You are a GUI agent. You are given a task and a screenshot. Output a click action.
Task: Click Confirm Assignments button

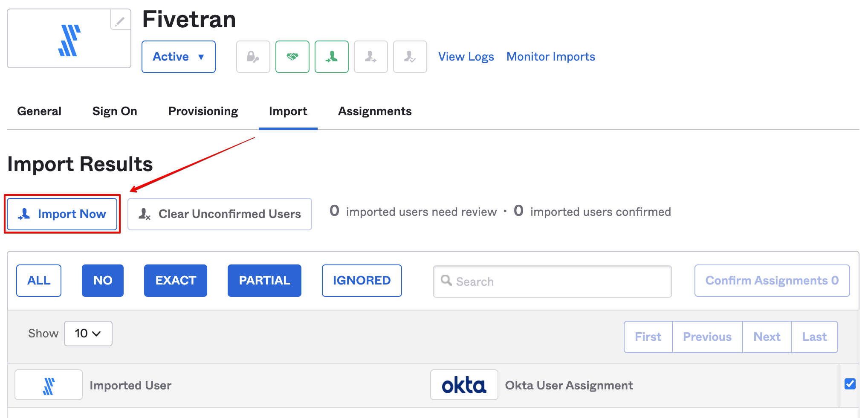(772, 281)
